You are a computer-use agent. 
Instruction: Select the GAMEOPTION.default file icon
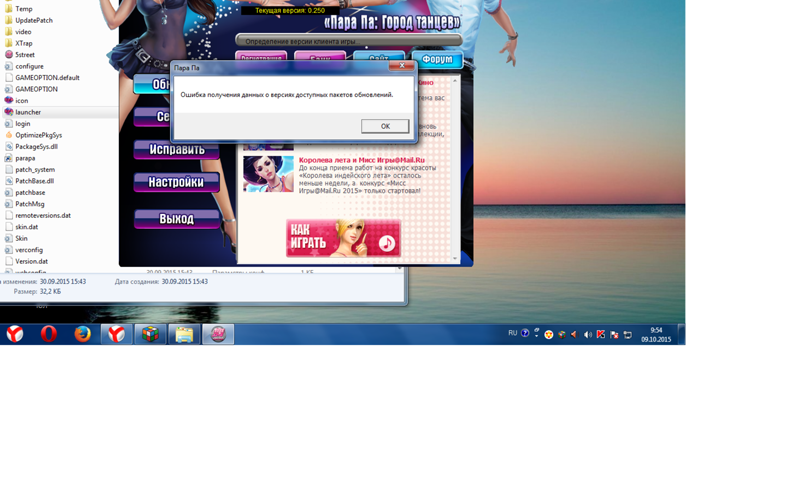point(9,78)
